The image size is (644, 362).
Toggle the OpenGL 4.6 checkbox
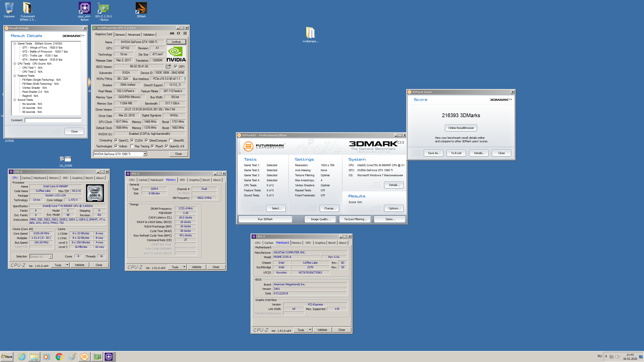(x=167, y=146)
